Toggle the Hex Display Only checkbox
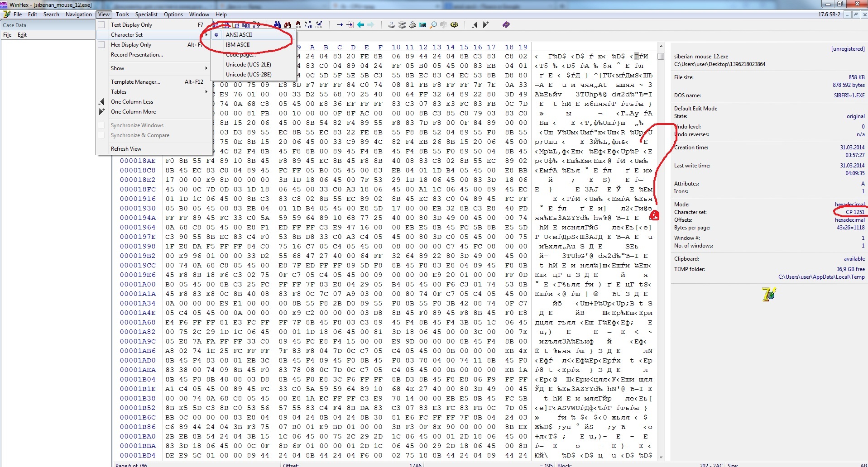The image size is (868, 467). click(x=101, y=45)
